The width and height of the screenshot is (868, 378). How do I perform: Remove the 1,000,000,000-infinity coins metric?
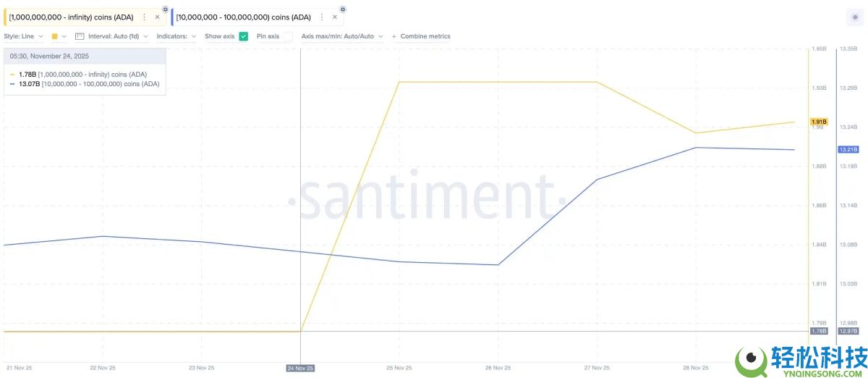point(157,17)
